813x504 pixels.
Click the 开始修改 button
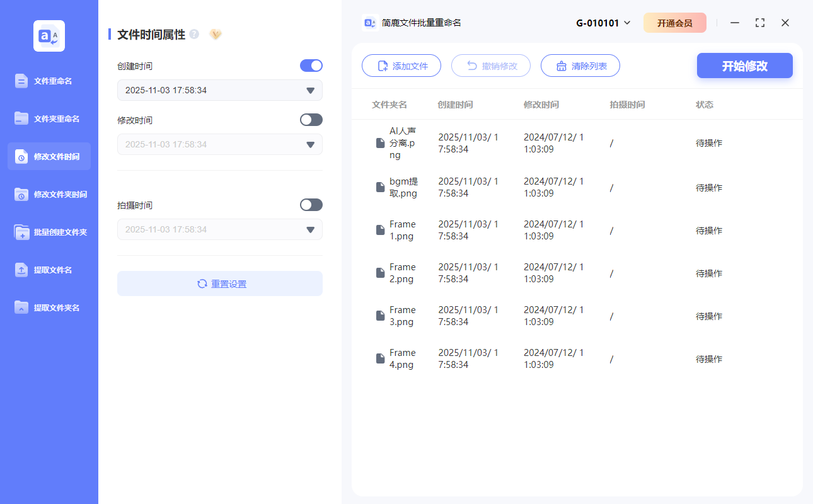(744, 66)
